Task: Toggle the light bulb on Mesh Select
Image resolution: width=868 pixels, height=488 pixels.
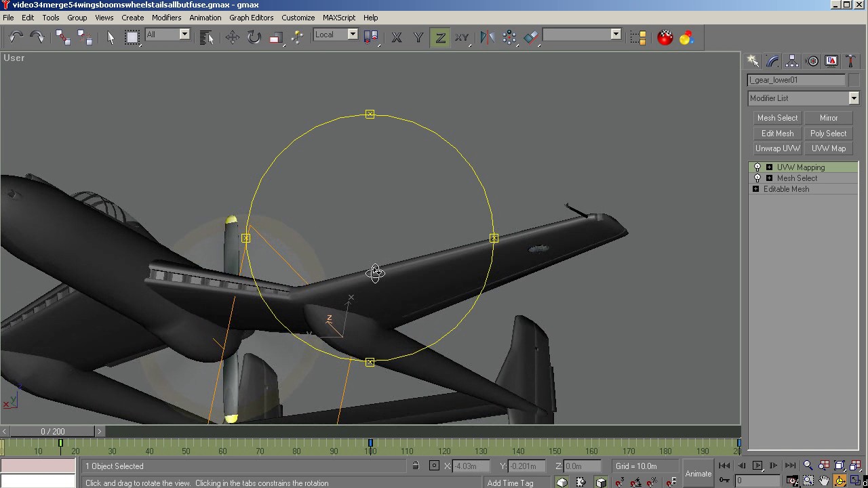Action: pos(757,178)
